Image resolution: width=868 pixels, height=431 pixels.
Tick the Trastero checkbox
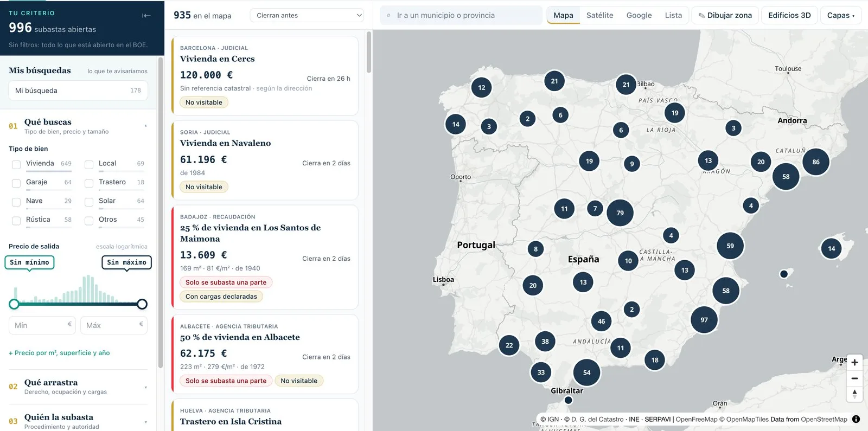tap(89, 183)
